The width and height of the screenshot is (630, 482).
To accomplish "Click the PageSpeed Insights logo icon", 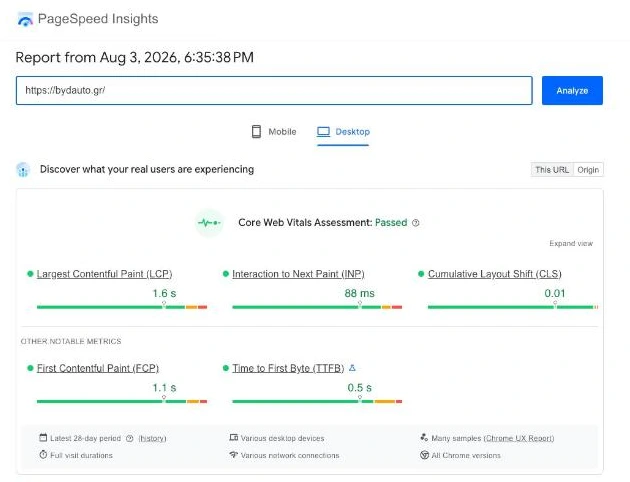I will pos(25,19).
